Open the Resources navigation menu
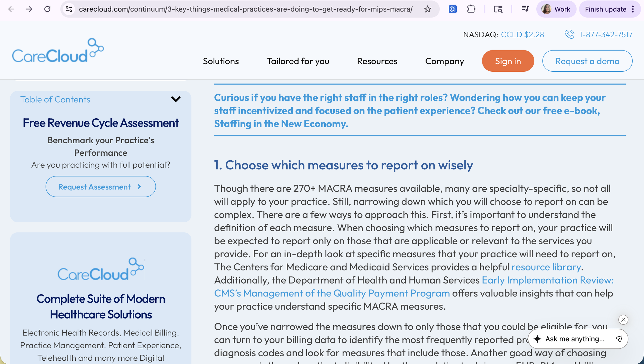The width and height of the screenshot is (644, 364). (377, 61)
